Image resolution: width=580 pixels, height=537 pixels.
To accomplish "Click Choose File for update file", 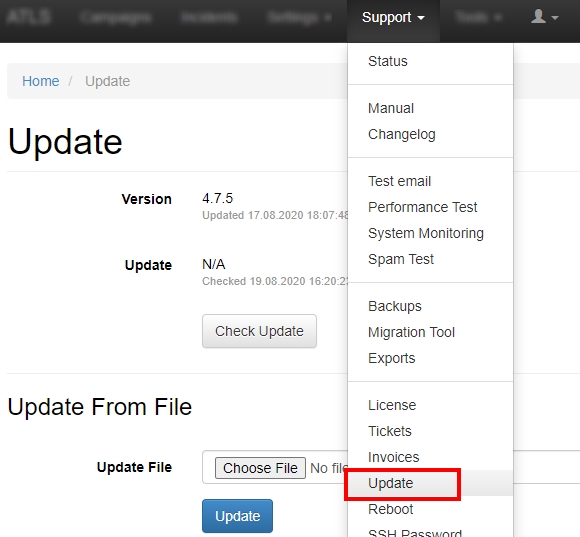I will pyautogui.click(x=260, y=468).
